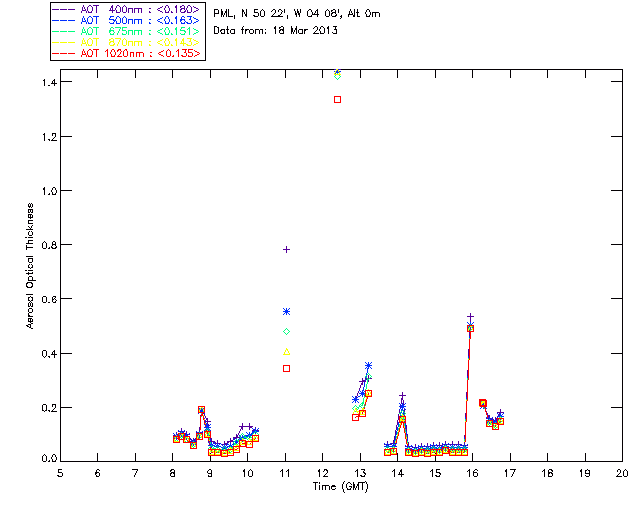Click x-axis tick label 10
The image size is (640, 512).
247,473
